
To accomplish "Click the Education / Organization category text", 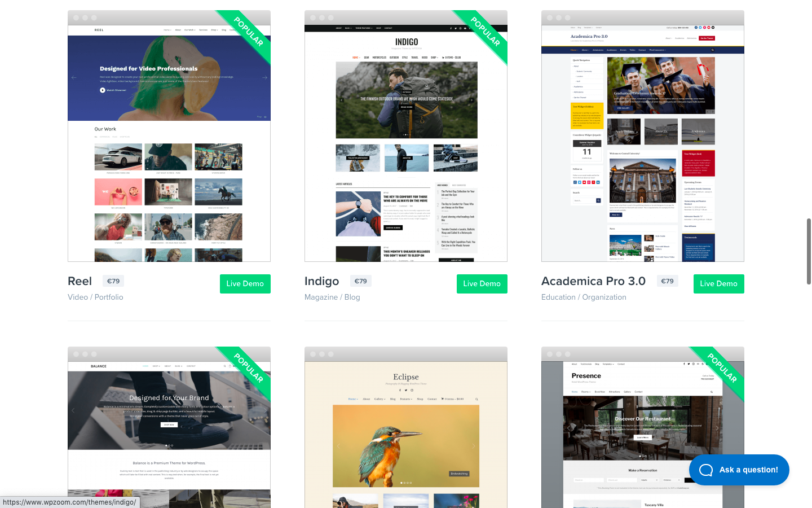I will [x=584, y=297].
